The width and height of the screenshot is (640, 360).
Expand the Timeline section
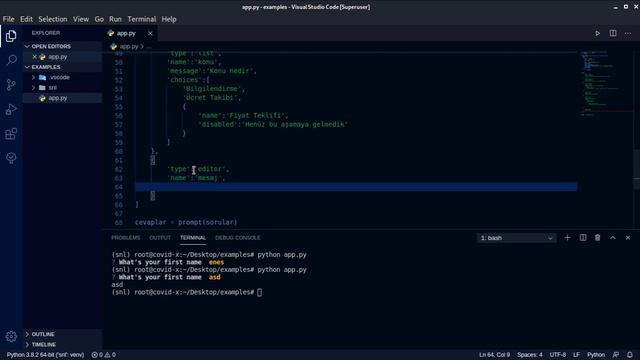(62, 344)
